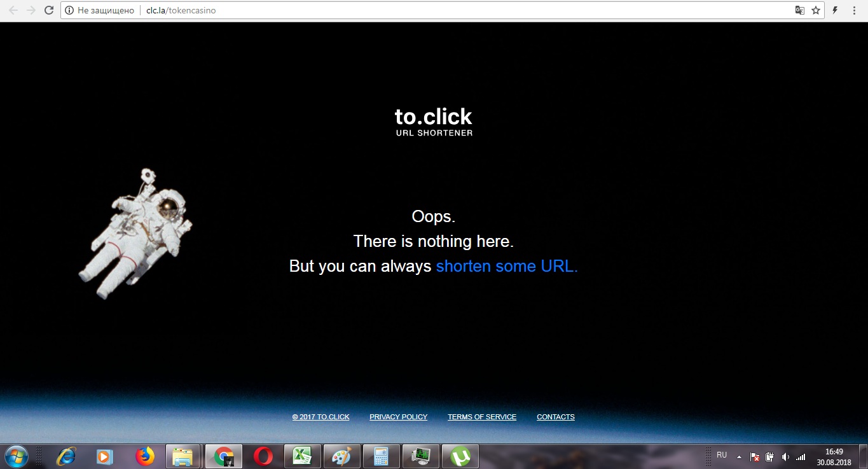This screenshot has width=868, height=469.
Task: Open Calculator from taskbar
Action: (x=381, y=456)
